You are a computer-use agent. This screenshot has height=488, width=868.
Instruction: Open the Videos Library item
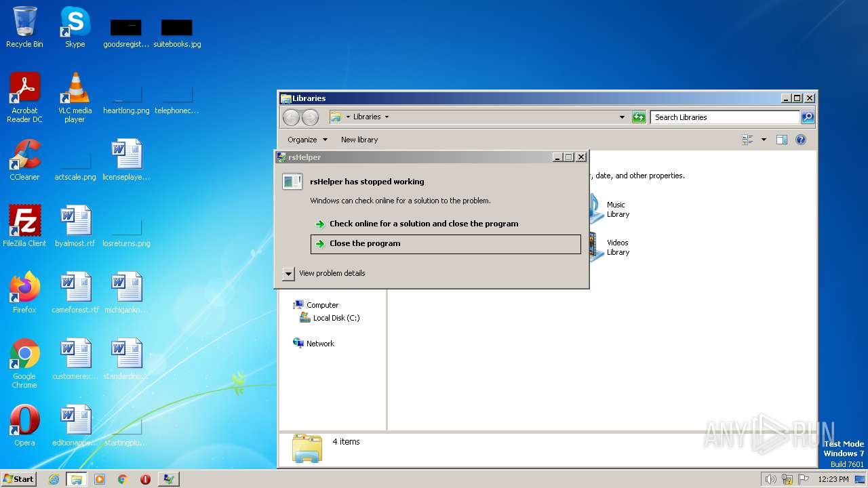click(609, 247)
